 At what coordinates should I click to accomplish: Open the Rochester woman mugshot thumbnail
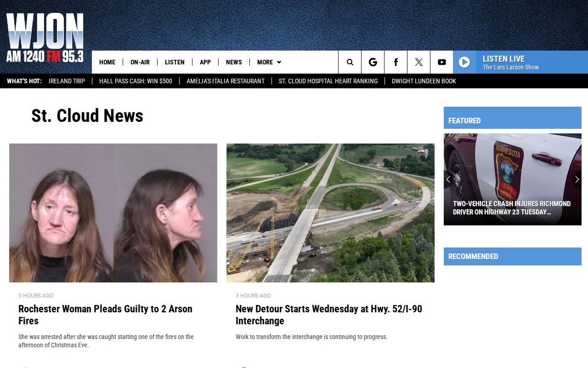pyautogui.click(x=113, y=213)
